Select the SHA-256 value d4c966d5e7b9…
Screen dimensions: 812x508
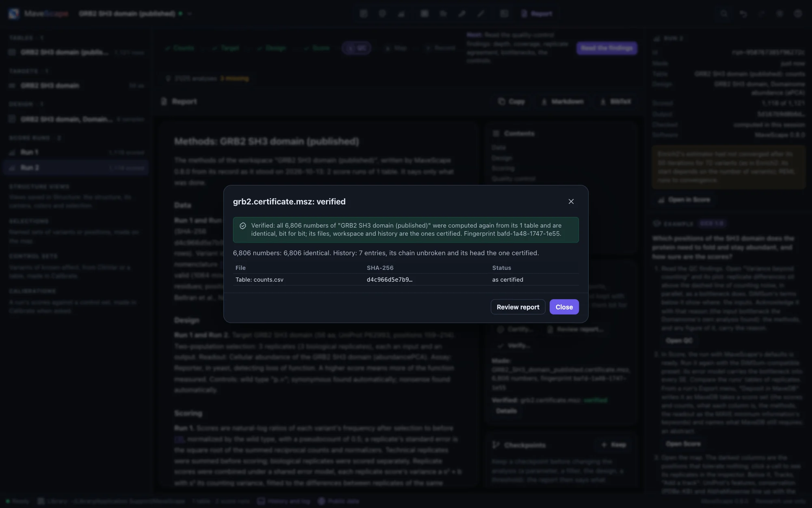tap(389, 280)
